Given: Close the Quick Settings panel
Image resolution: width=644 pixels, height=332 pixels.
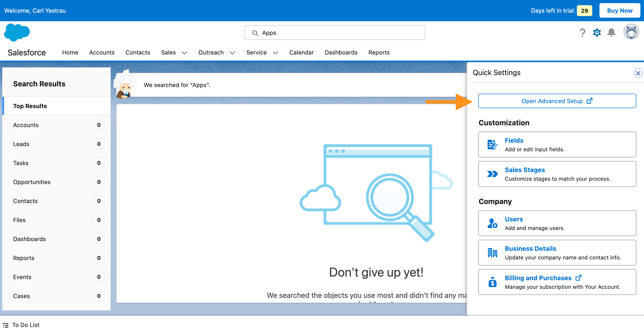Looking at the screenshot, I should [x=638, y=73].
